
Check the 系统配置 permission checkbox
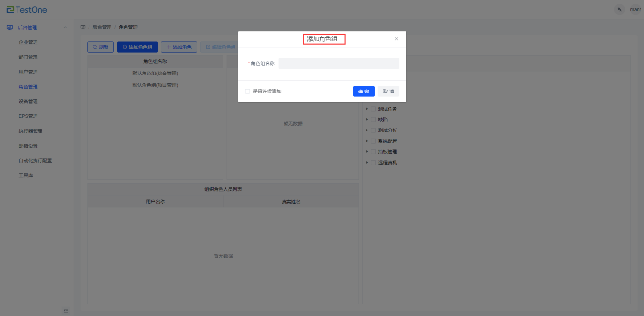pyautogui.click(x=373, y=141)
